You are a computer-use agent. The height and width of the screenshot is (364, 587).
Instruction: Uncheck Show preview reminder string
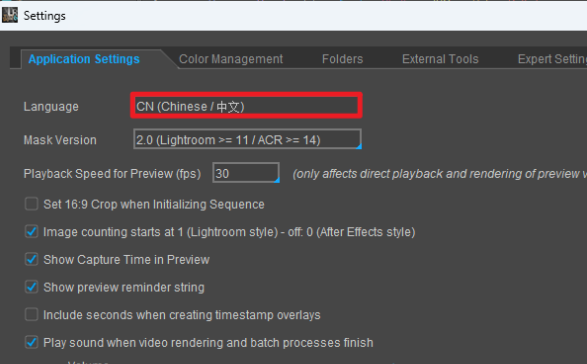(31, 287)
